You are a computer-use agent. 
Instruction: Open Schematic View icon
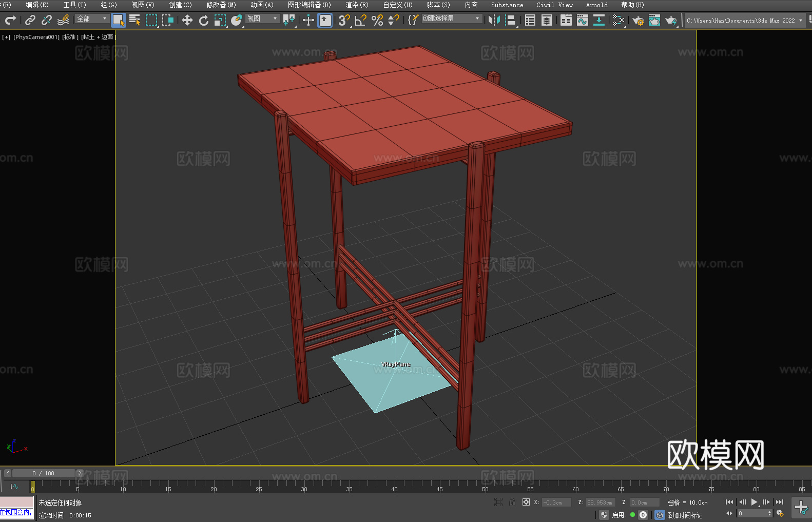599,20
